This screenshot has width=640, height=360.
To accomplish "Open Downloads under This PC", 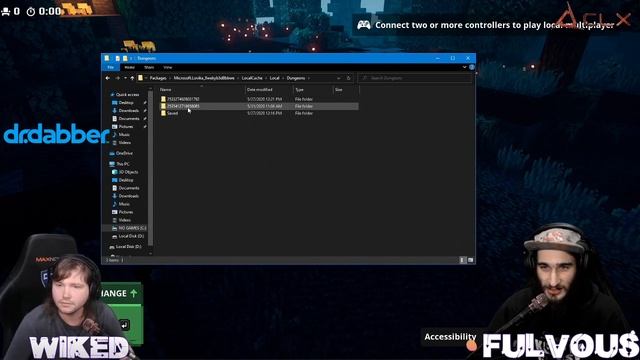I will point(128,196).
